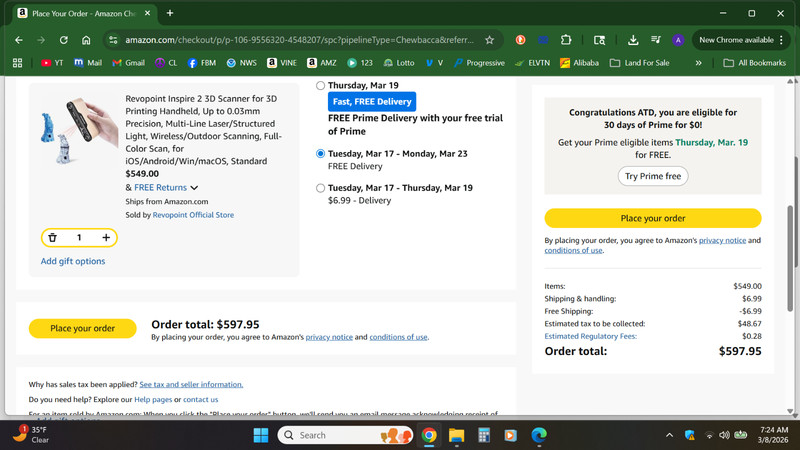Open the All Bookmarks folder

755,63
